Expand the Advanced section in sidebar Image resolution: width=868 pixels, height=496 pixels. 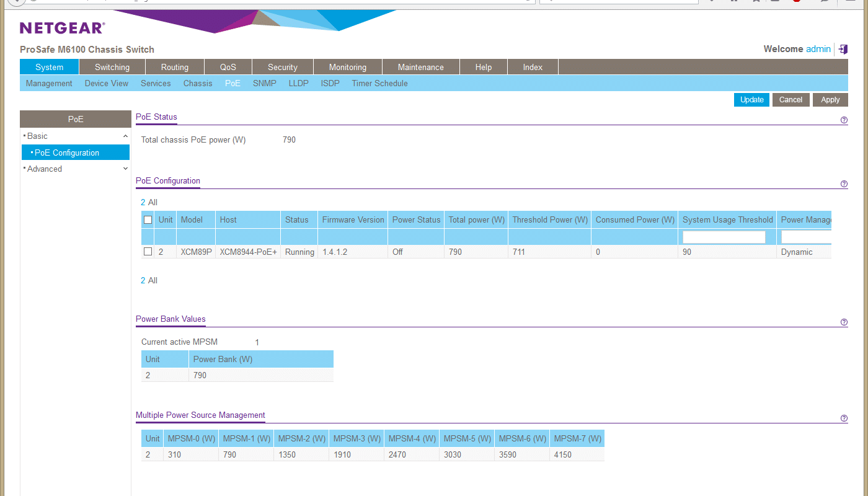coord(125,169)
